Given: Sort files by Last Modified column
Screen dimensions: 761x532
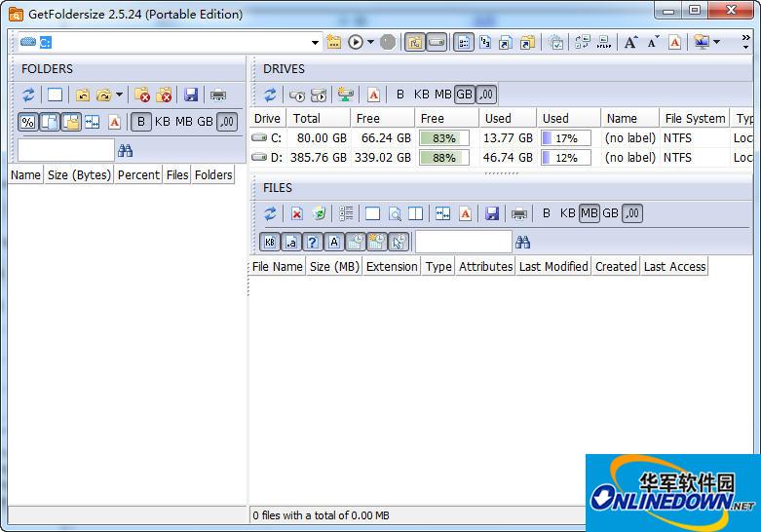Looking at the screenshot, I should [x=553, y=266].
